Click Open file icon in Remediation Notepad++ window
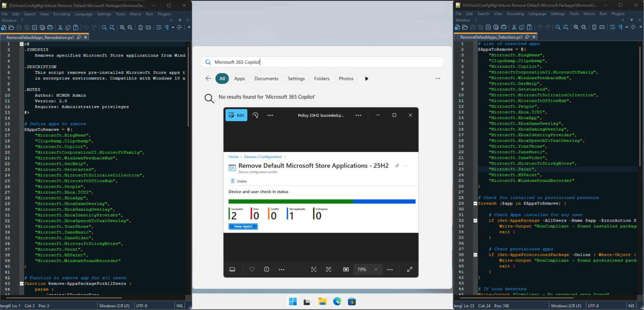Screen dimensions: 644x310 pyautogui.click(x=11, y=27)
